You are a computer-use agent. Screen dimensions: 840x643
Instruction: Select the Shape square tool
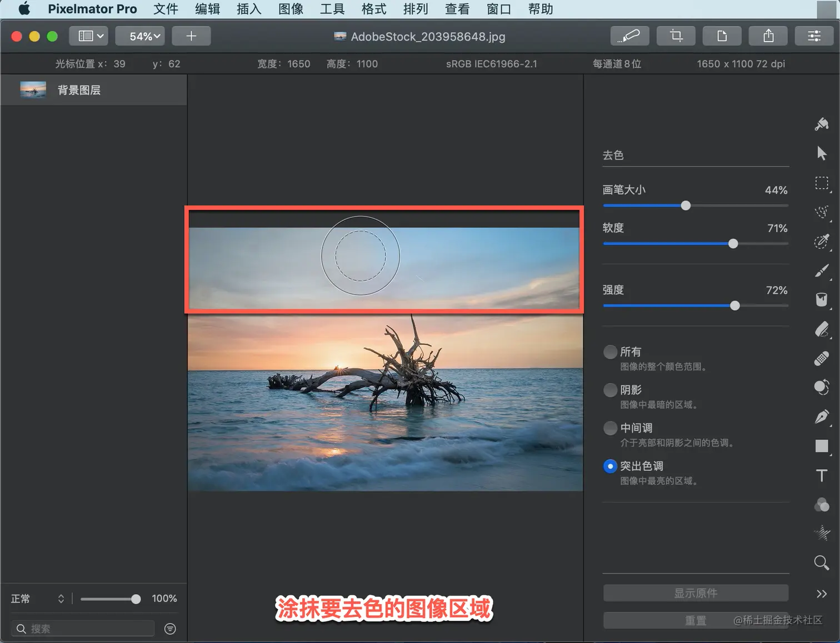[x=822, y=446]
